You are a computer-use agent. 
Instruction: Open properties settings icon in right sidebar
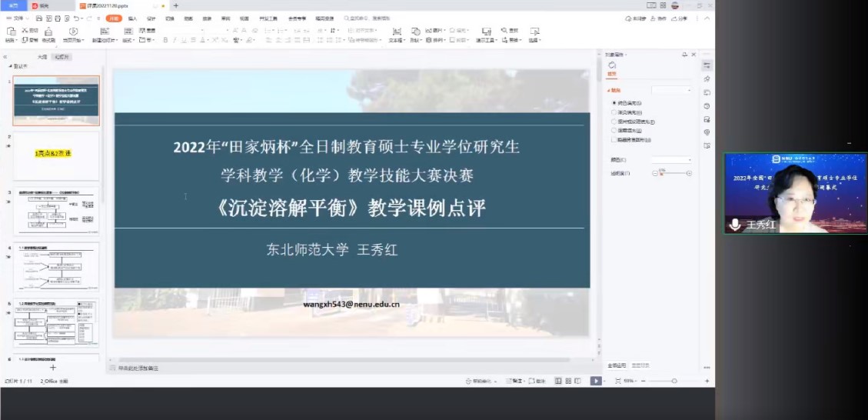[707, 65]
